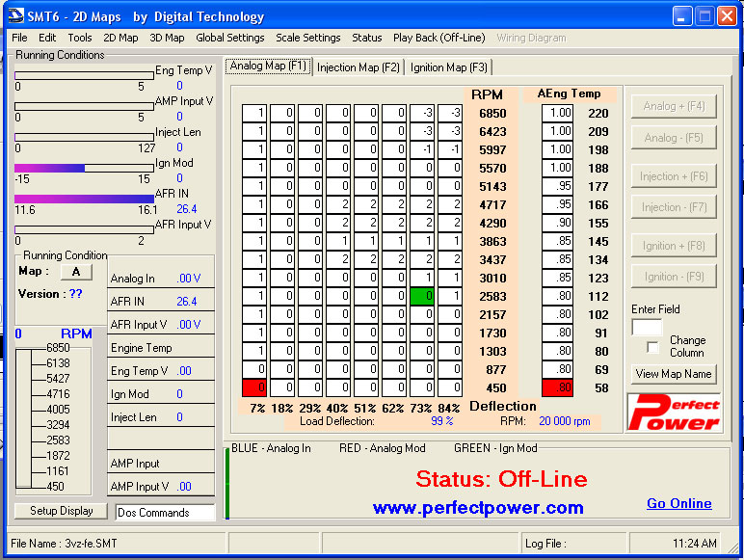Click the Ignition + (F8) button
Image resolution: width=744 pixels, height=560 pixels.
[x=674, y=246]
